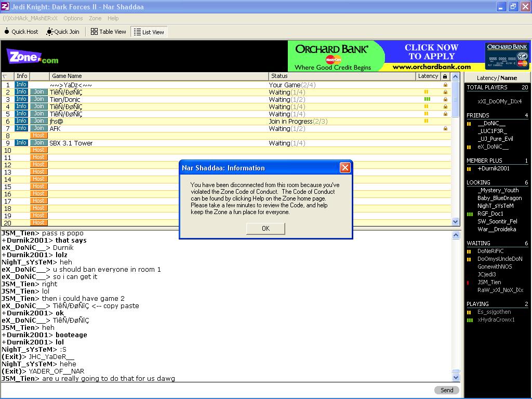Join the jhs@ game
The image size is (532, 399).
point(38,121)
